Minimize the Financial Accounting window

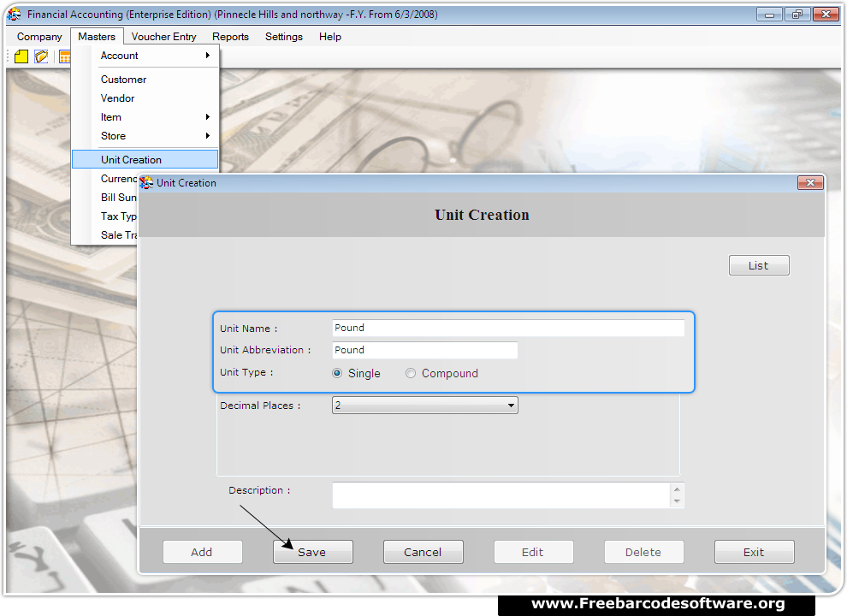[769, 15]
